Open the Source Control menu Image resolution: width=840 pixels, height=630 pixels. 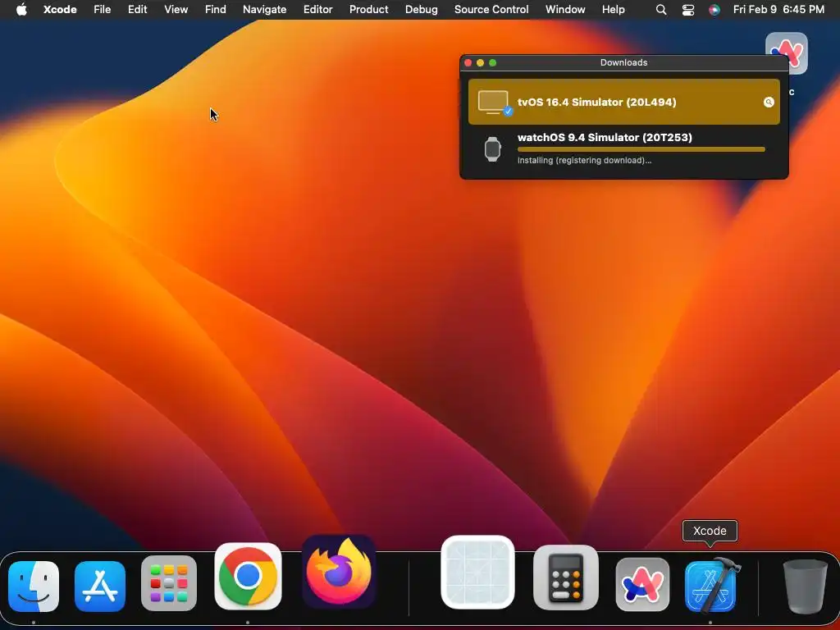pos(491,10)
